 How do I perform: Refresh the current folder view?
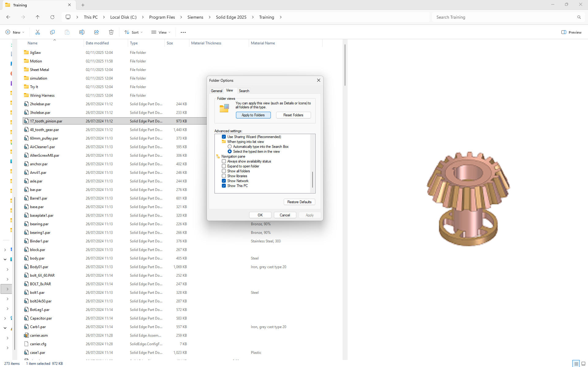click(x=52, y=17)
